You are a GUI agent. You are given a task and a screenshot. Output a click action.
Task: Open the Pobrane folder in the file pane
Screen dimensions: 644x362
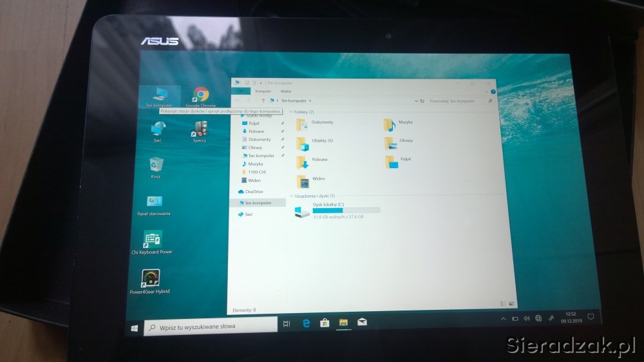312,162
